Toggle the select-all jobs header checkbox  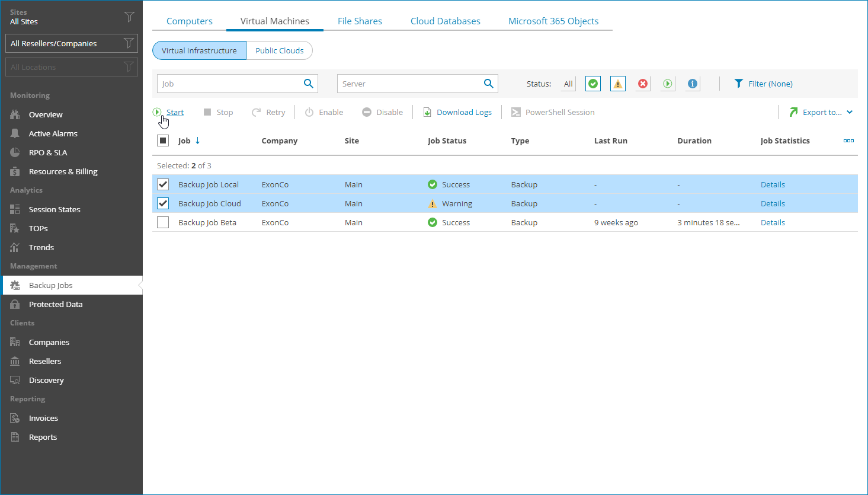coord(163,140)
